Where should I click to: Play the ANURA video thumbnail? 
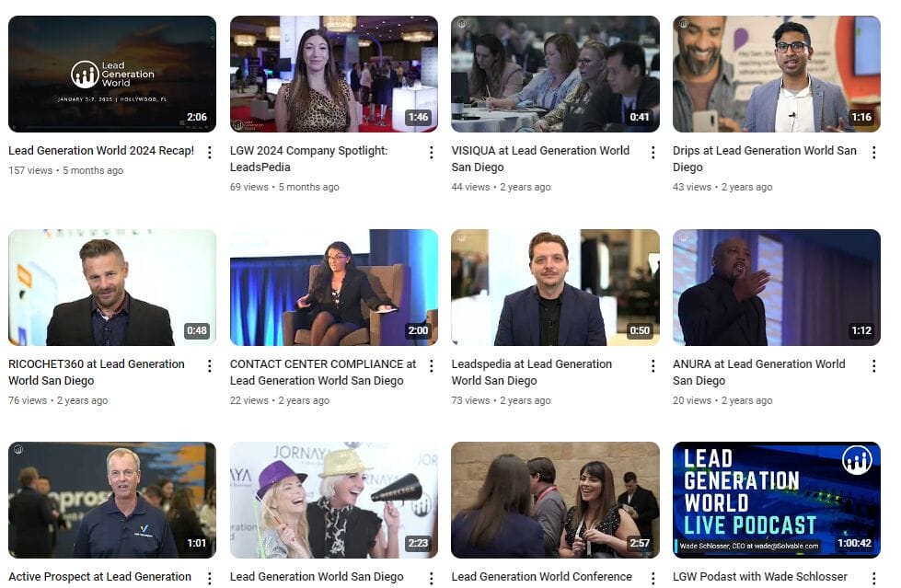click(777, 287)
